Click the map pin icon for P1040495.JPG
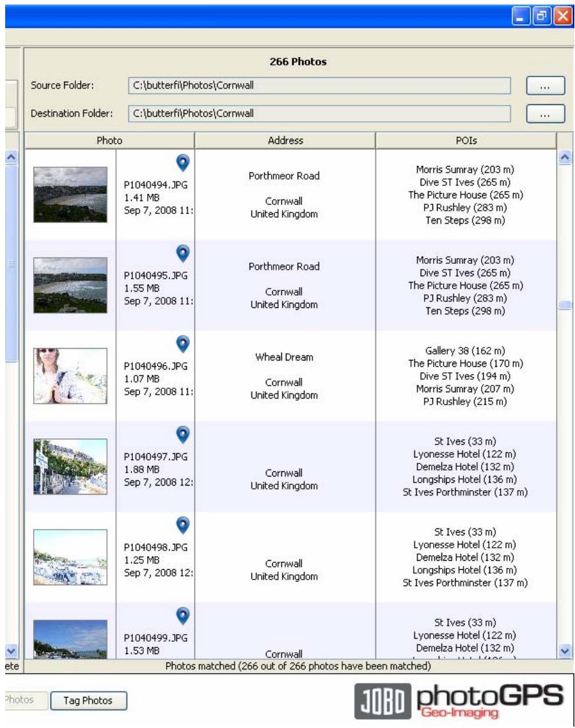 [183, 253]
